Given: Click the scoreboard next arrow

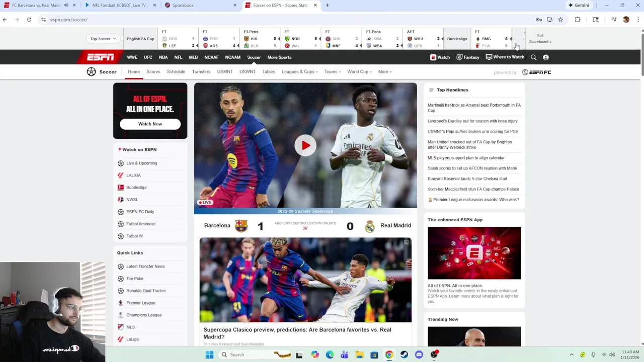Looking at the screenshot, I should point(518,39).
